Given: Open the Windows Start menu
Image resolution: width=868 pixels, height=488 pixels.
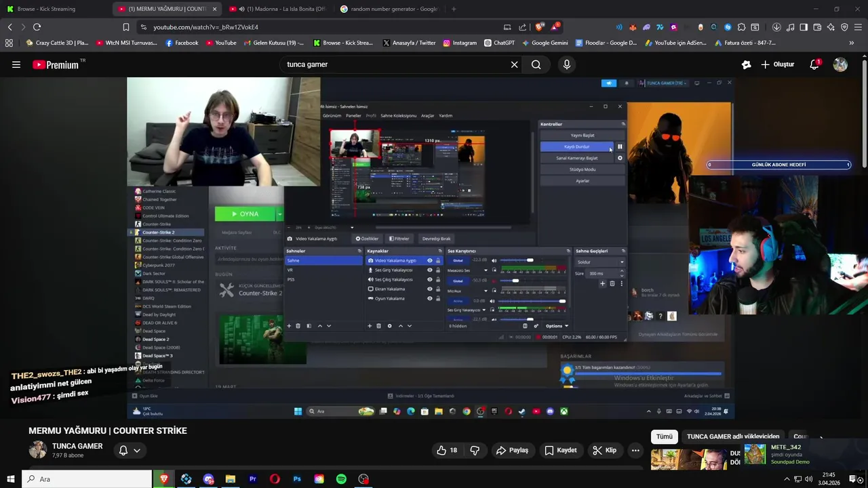Looking at the screenshot, I should pos(10,479).
